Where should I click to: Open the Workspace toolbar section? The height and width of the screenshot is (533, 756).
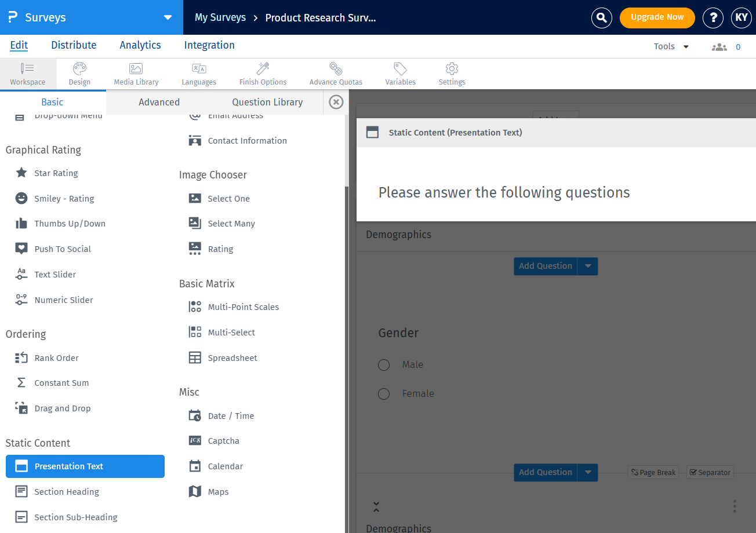click(27, 74)
